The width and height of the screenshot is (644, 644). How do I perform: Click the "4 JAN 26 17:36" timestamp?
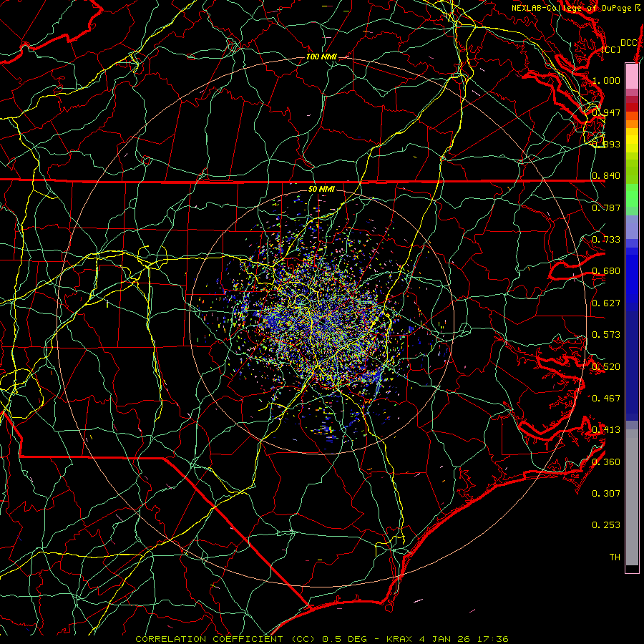(x=464, y=639)
